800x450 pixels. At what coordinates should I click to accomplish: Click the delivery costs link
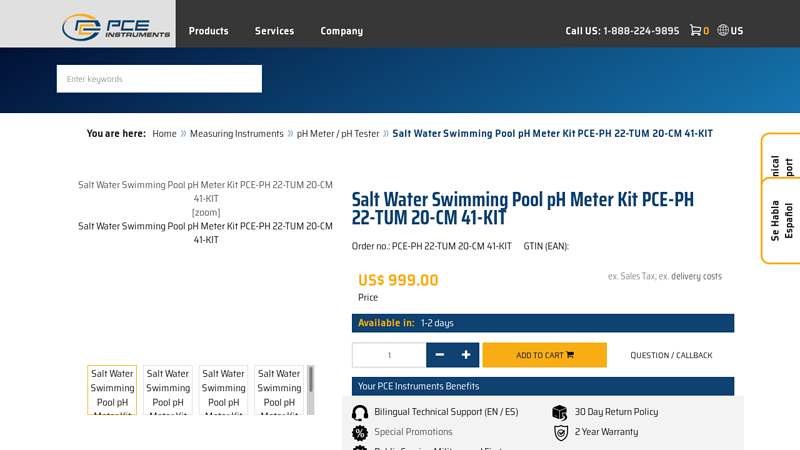point(696,276)
